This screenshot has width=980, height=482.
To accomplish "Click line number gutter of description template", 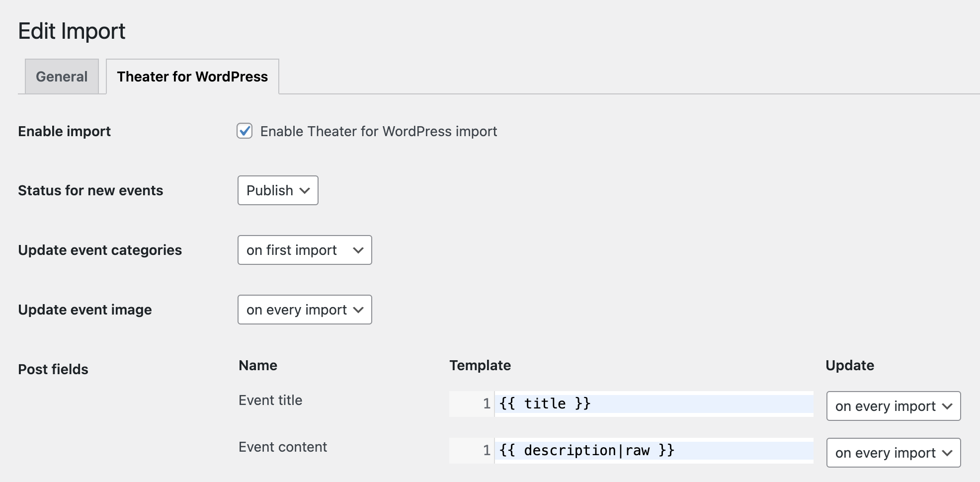I will click(x=472, y=450).
